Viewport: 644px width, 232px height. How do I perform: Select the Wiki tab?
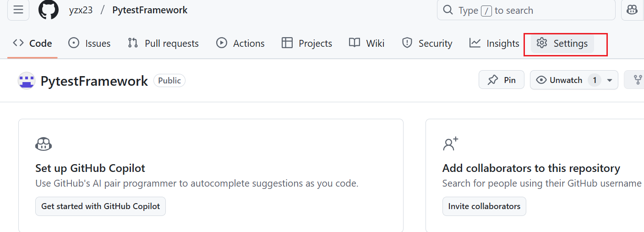pyautogui.click(x=367, y=44)
